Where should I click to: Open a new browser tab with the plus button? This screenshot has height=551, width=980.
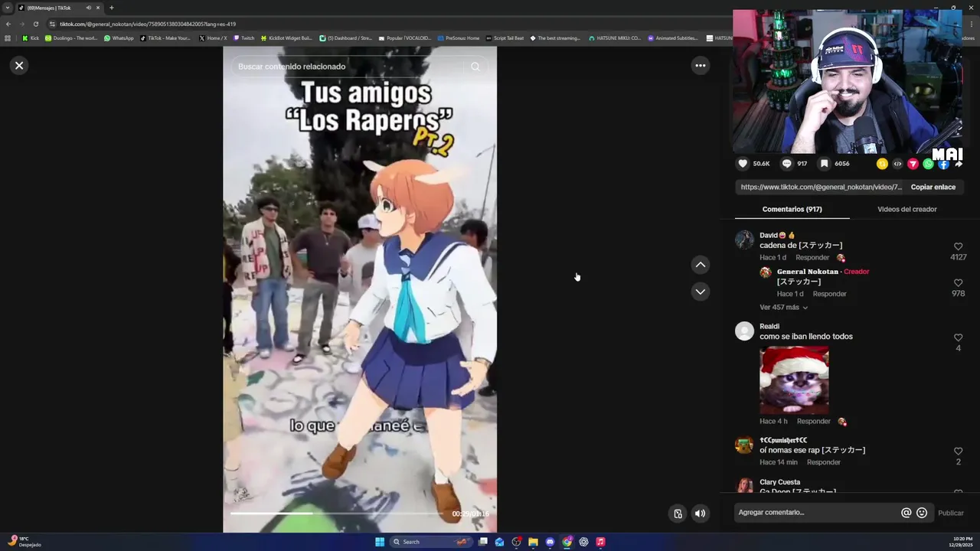pyautogui.click(x=111, y=8)
